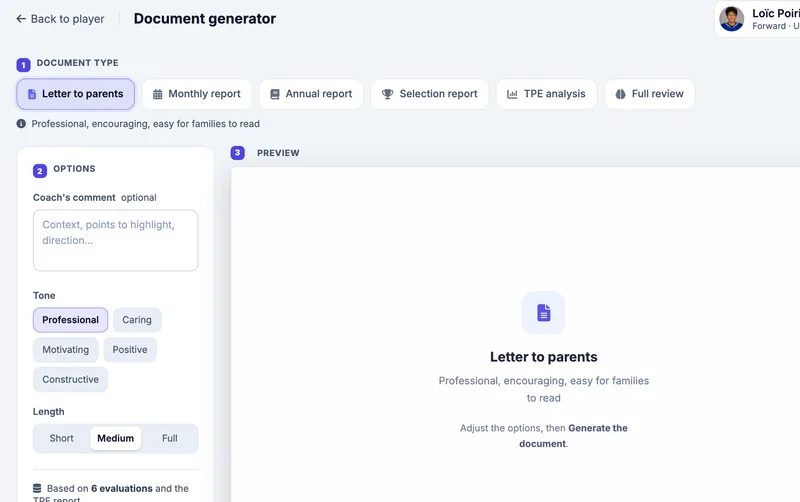Click the 'Letter to parents' preview title
This screenshot has height=502, width=800.
pos(543,357)
